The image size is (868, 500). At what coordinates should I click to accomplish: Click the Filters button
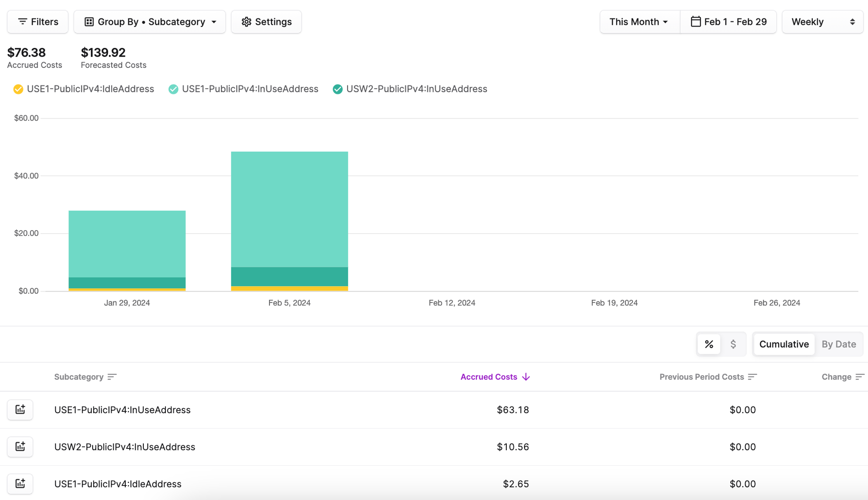tap(37, 21)
